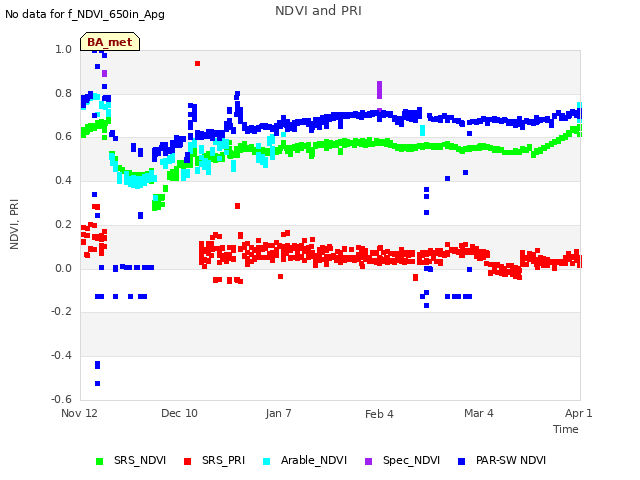Screen dimensions: 640x480
Task: Click the Apr 1 x-axis tick label
Action: point(578,413)
